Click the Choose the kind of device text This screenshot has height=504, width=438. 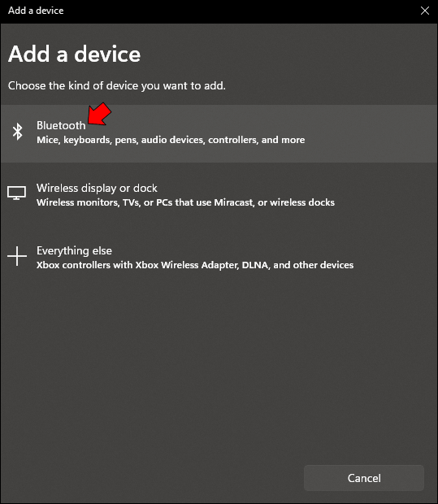tap(117, 86)
